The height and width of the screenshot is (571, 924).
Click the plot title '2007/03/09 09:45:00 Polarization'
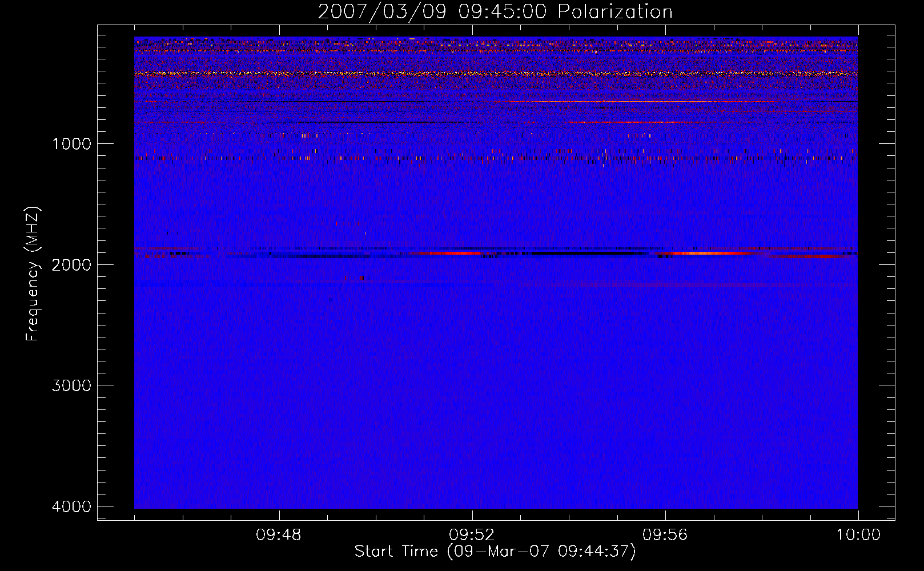[x=495, y=11]
